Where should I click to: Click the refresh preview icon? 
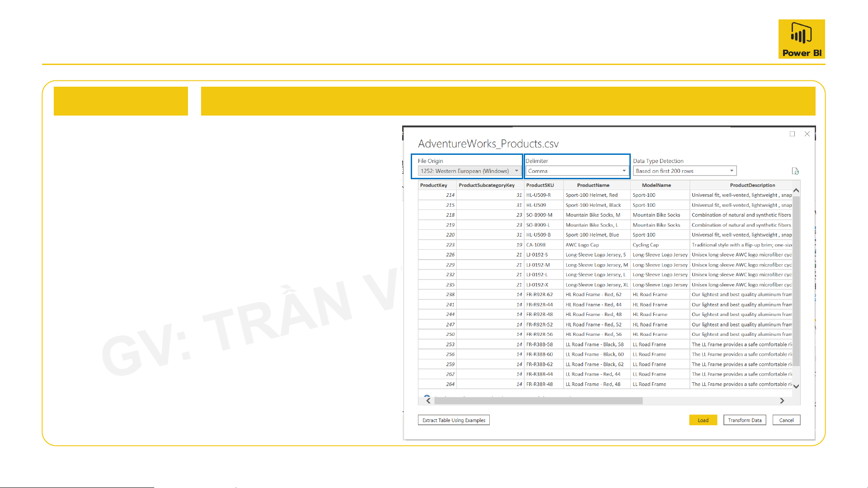[x=795, y=171]
